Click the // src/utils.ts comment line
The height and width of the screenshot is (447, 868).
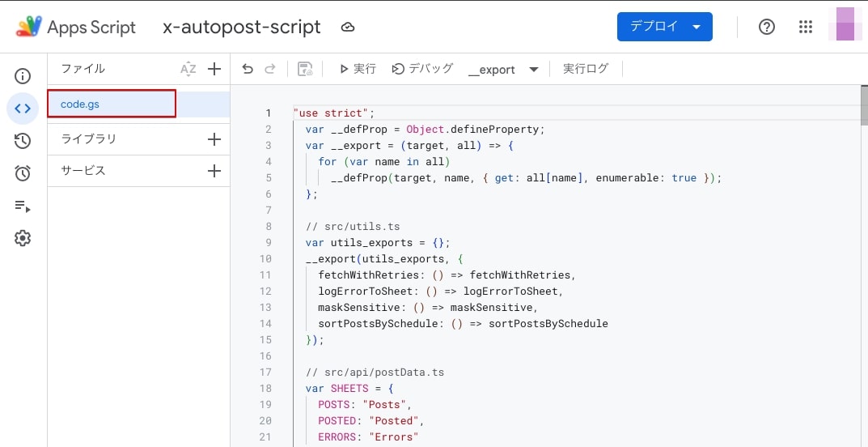pos(353,227)
